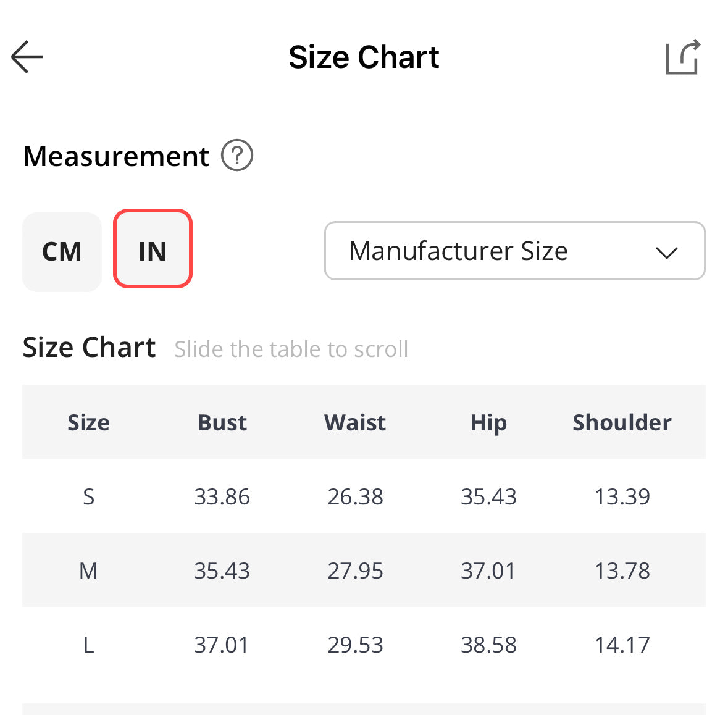Select the size L row label
Viewport: 728px width, 715px height.
coord(88,645)
